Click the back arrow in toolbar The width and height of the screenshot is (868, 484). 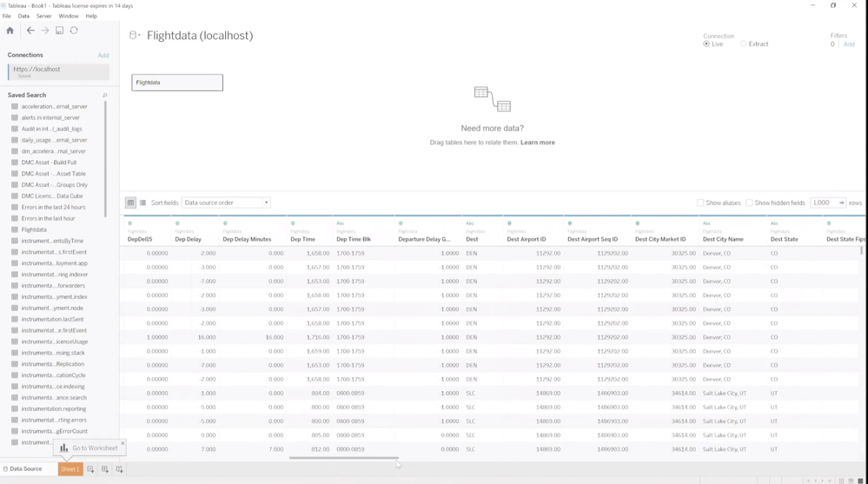tap(30, 30)
